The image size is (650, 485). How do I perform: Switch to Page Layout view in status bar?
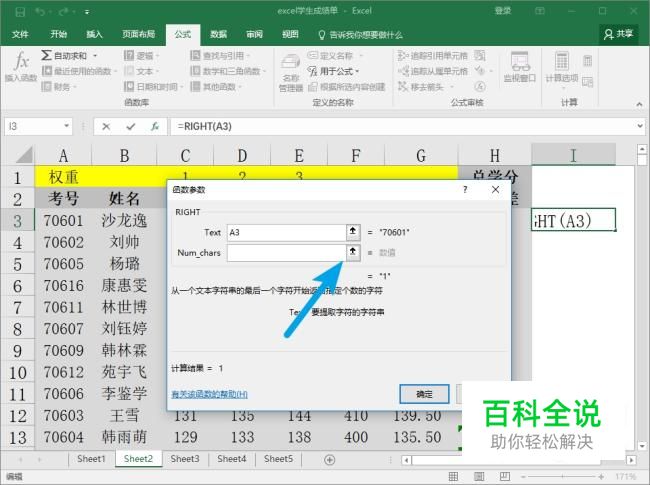pyautogui.click(x=479, y=477)
